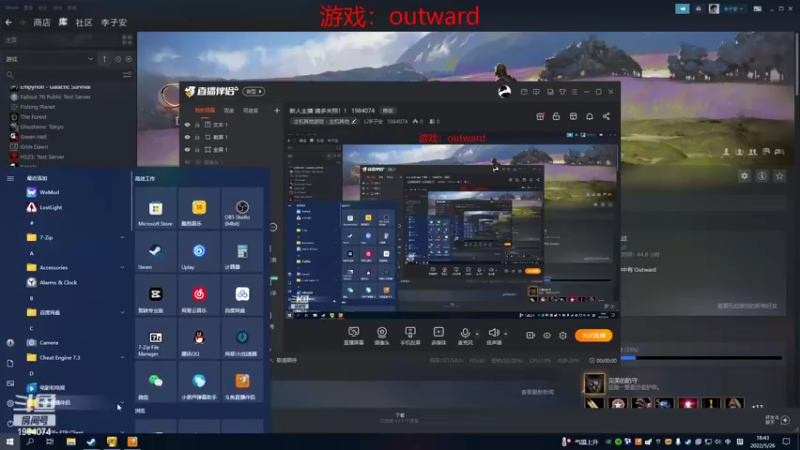This screenshot has height=450, width=800.
Task: Launch the CapCut 剪映专业版 tile
Action: 156,295
